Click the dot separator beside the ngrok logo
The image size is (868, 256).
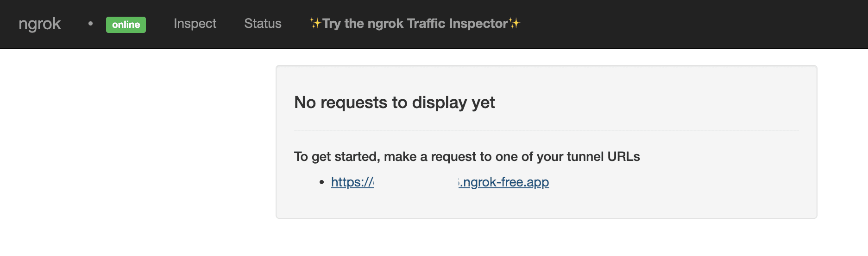point(90,23)
